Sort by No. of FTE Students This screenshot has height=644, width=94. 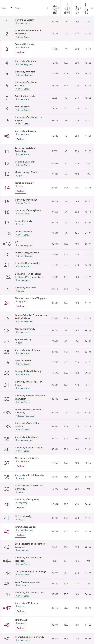click(x=59, y=8)
